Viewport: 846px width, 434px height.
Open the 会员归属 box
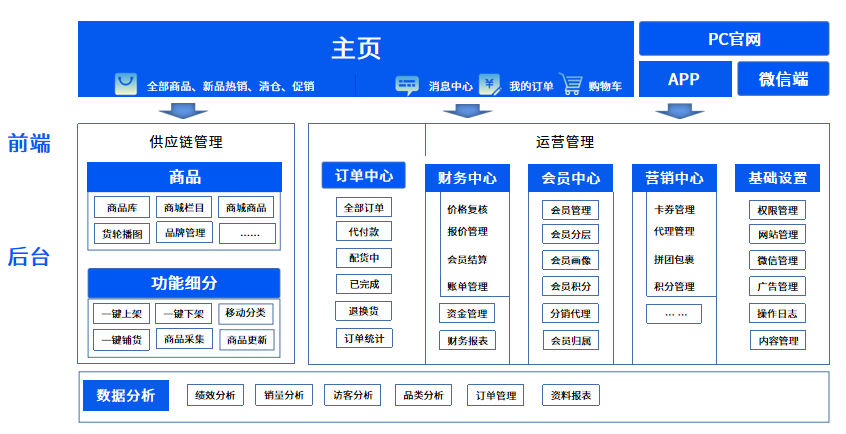[571, 341]
